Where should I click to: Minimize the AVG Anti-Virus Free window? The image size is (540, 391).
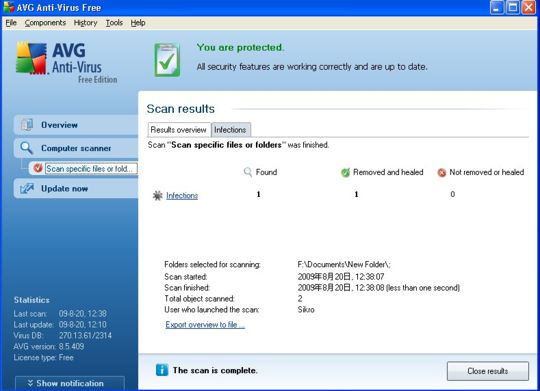[x=497, y=7]
